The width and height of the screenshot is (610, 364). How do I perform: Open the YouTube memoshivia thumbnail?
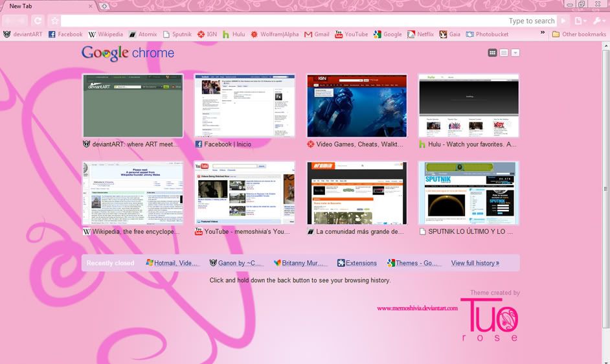pos(245,193)
